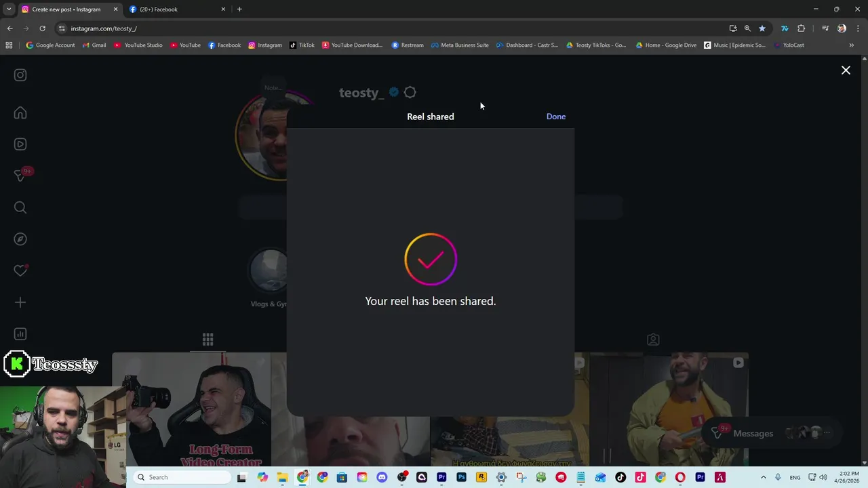Viewport: 868px width, 488px height.
Task: Open the tab search dropdown
Action: [x=8, y=9]
